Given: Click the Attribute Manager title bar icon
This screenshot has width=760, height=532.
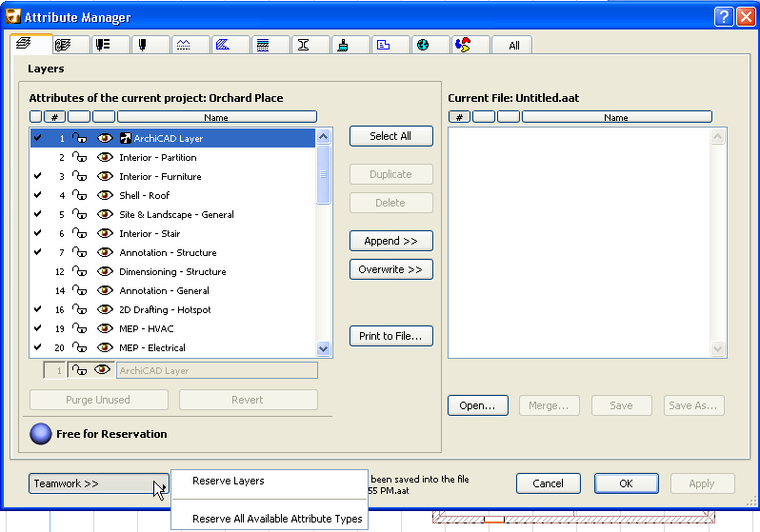Looking at the screenshot, I should tap(13, 17).
